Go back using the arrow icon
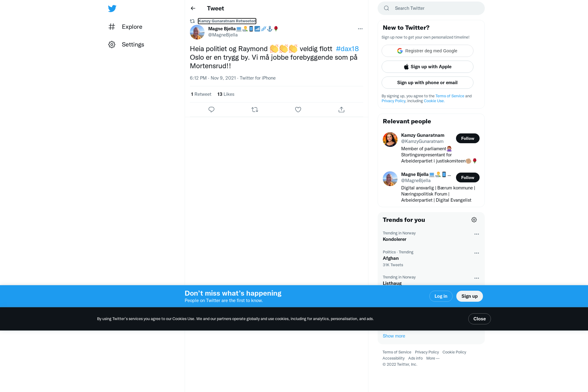588x392 pixels. point(193,8)
